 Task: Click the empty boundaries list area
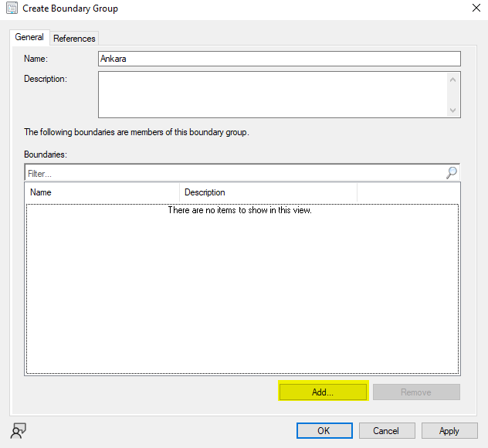point(242,294)
